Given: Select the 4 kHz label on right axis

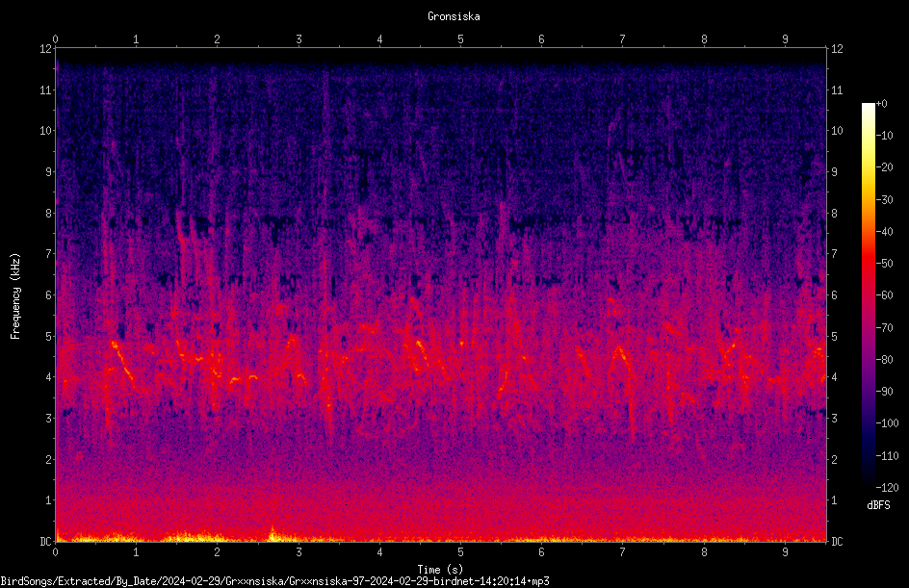Looking at the screenshot, I should point(835,377).
